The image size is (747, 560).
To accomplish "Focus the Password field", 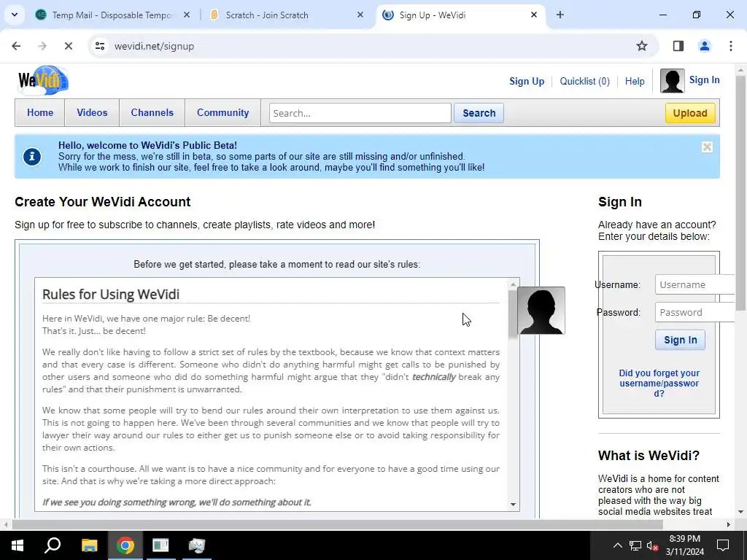I will click(x=695, y=312).
